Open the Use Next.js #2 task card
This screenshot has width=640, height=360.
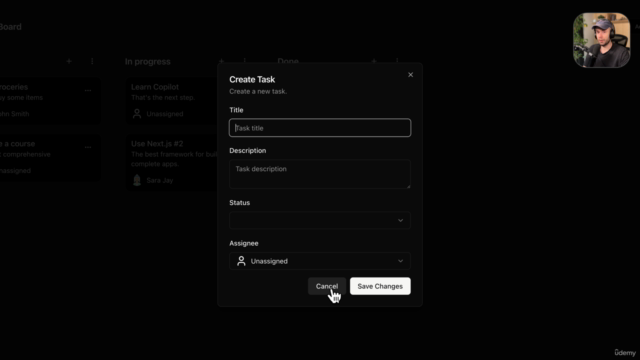pyautogui.click(x=171, y=162)
